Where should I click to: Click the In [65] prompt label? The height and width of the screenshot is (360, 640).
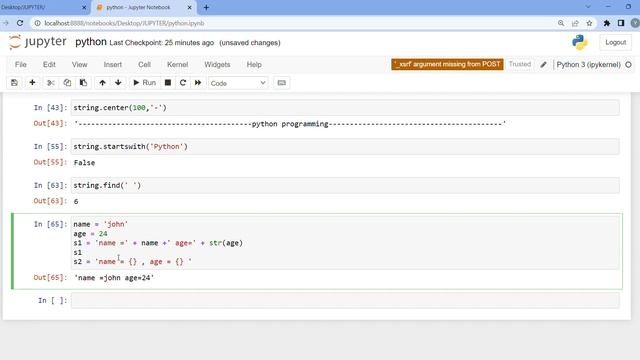[x=50, y=224]
